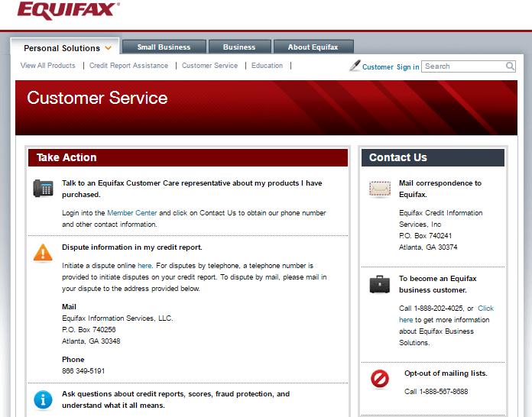This screenshot has height=417, width=532.
Task: Click the search magnifier icon
Action: pos(510,66)
